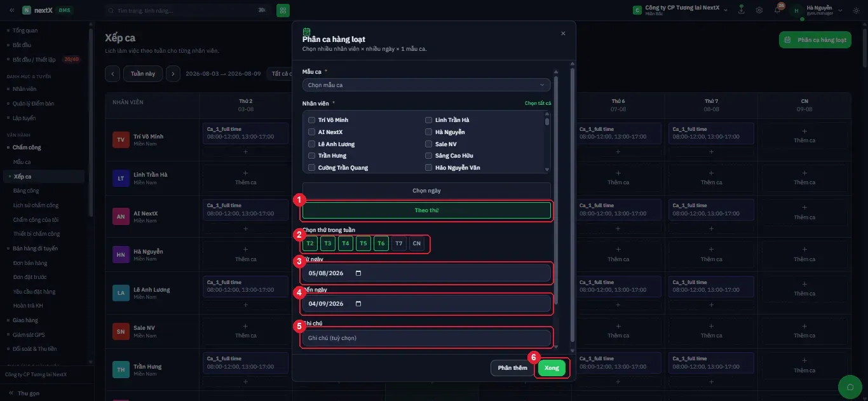
Task: Go to next week arrow
Action: coord(173,74)
